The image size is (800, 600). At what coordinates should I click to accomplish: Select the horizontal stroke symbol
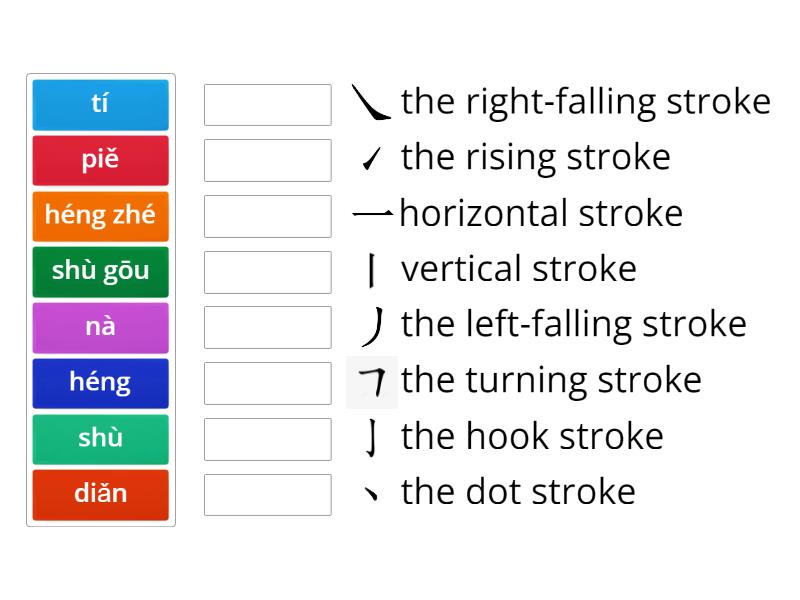coord(371,212)
